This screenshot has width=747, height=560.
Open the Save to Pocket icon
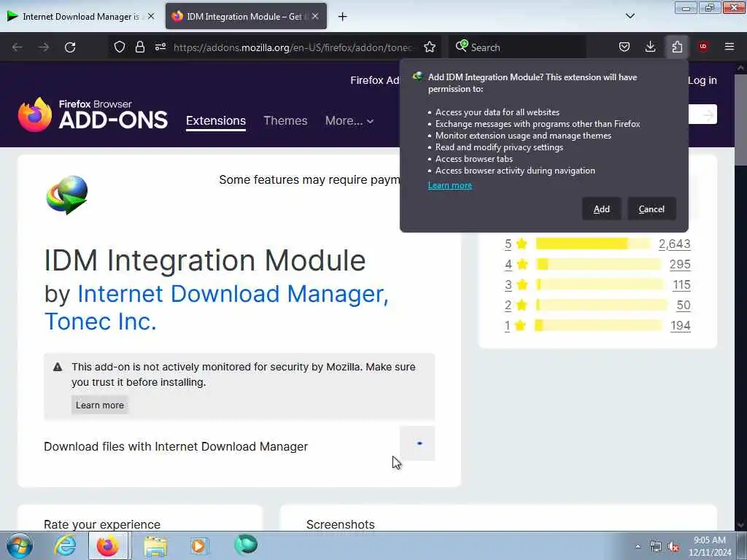624,47
